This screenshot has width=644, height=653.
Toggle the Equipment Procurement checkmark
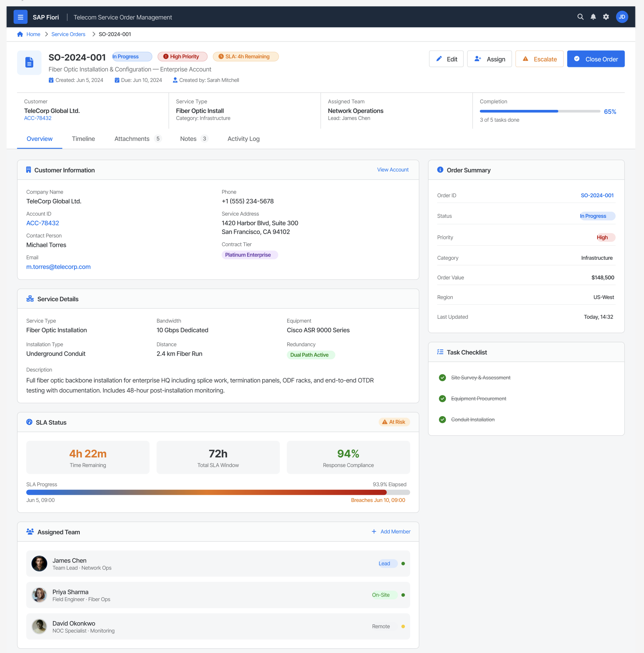click(x=442, y=399)
